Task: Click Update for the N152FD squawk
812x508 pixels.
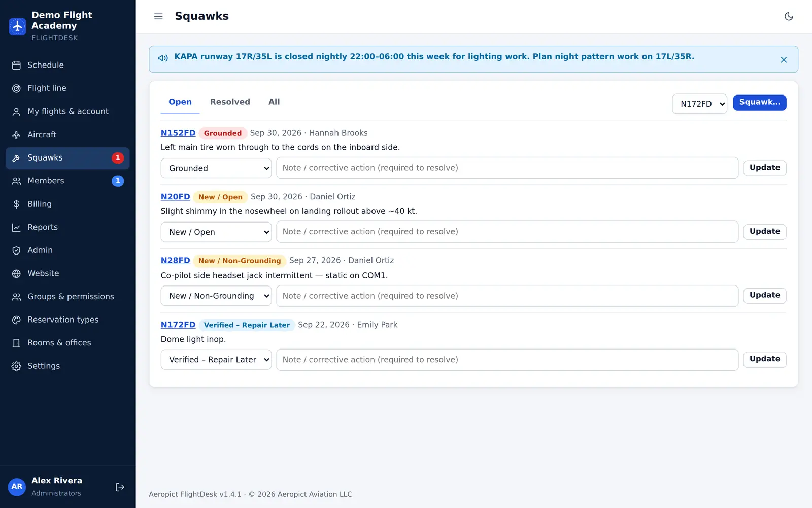Action: (765, 168)
